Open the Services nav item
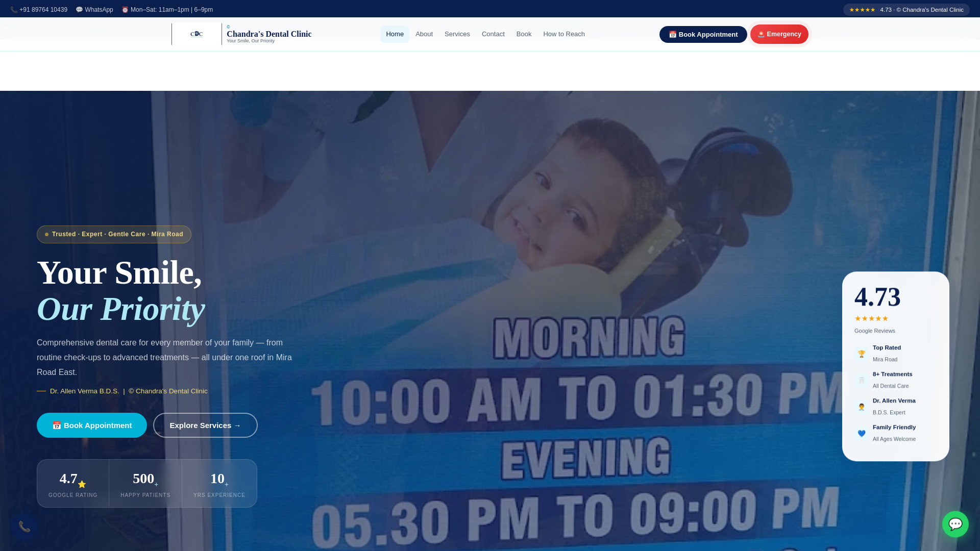The height and width of the screenshot is (551, 980). click(x=457, y=34)
